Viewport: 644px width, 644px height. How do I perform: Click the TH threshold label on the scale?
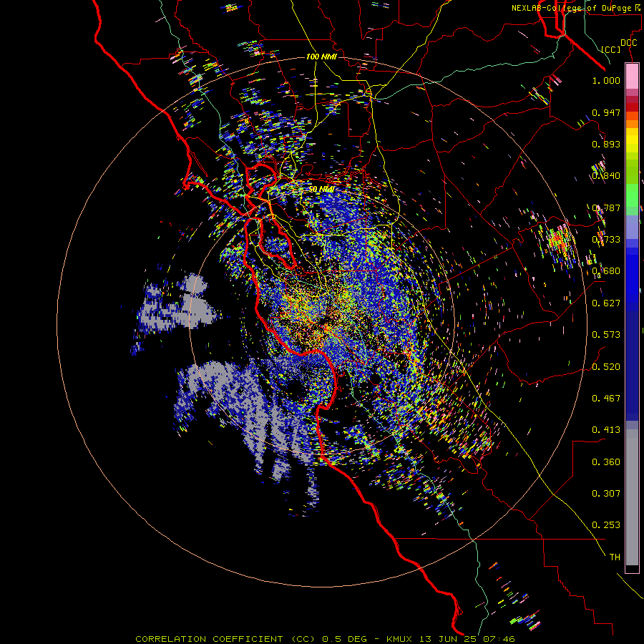pyautogui.click(x=615, y=557)
